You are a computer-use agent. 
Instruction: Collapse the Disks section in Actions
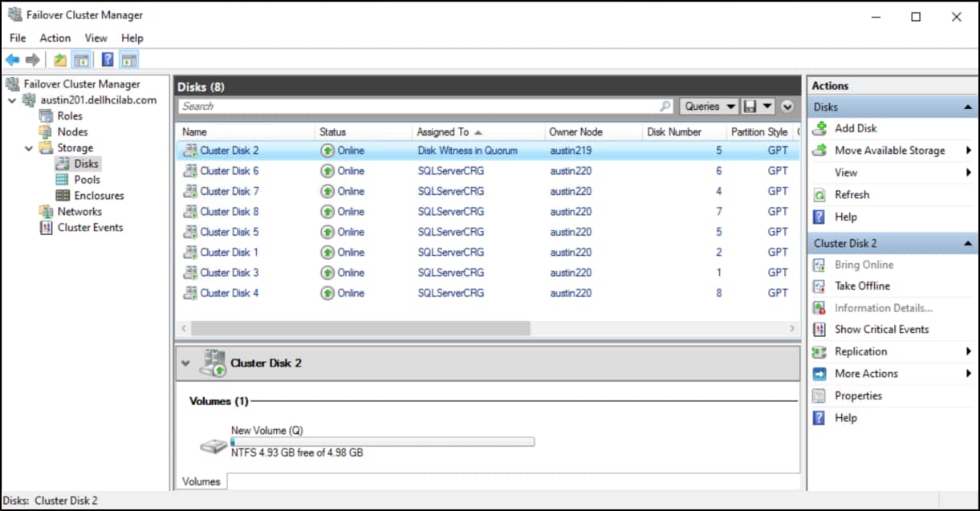[x=968, y=107]
